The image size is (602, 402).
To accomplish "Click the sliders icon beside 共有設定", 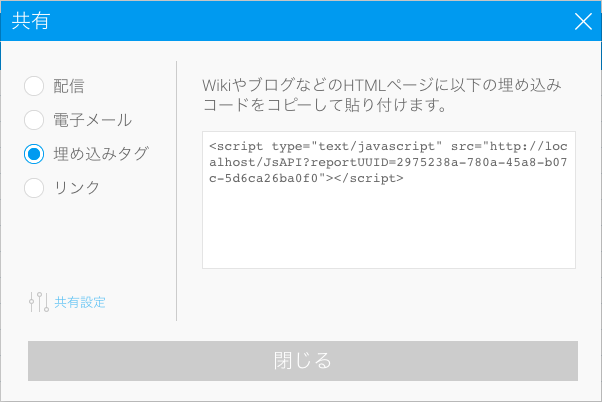I will [39, 302].
